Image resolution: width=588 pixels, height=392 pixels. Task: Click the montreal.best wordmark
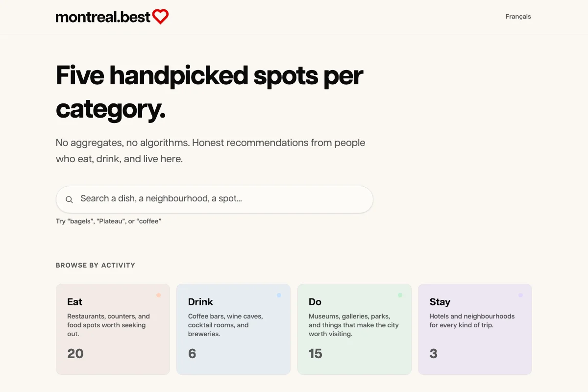[x=102, y=16]
